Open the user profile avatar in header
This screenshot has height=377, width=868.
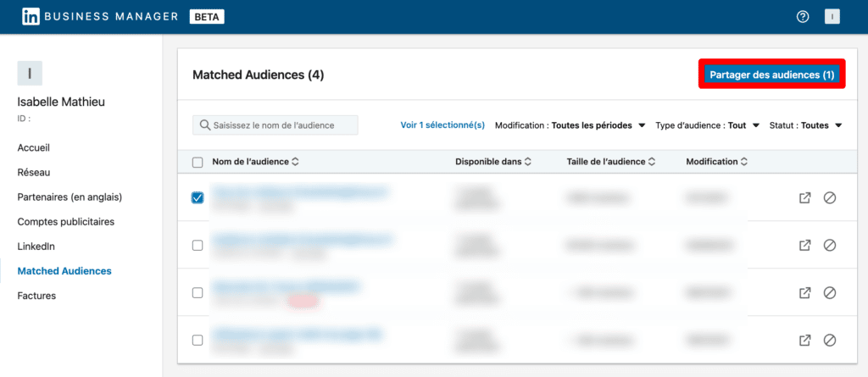pos(832,17)
